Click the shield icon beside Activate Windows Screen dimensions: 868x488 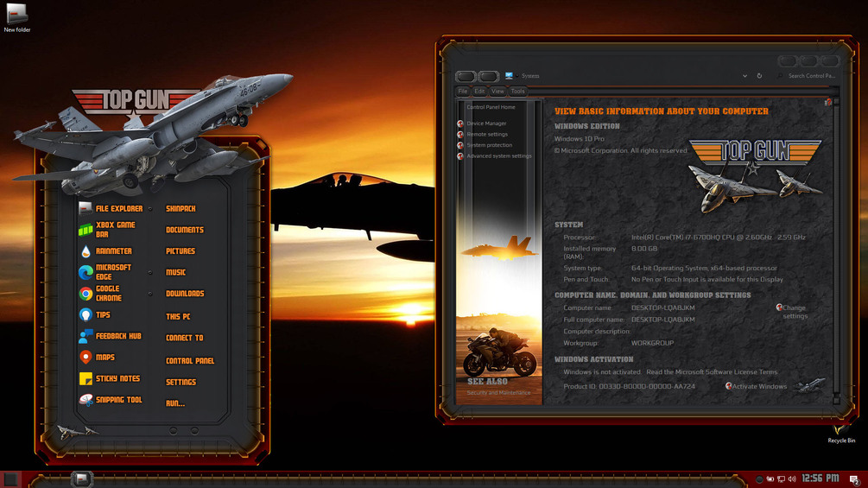[x=728, y=386]
